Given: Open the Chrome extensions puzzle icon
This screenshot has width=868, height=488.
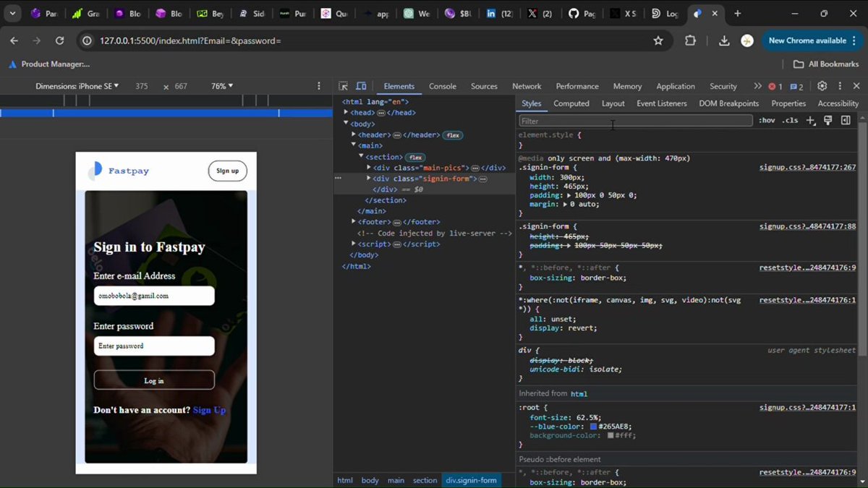Looking at the screenshot, I should tap(690, 40).
